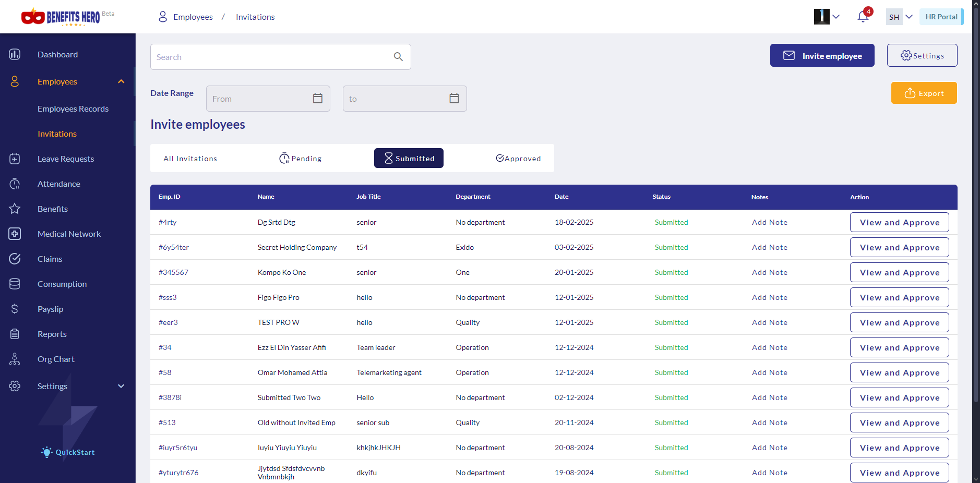Open the SH user profile dropdown
The width and height of the screenshot is (980, 483).
point(900,17)
